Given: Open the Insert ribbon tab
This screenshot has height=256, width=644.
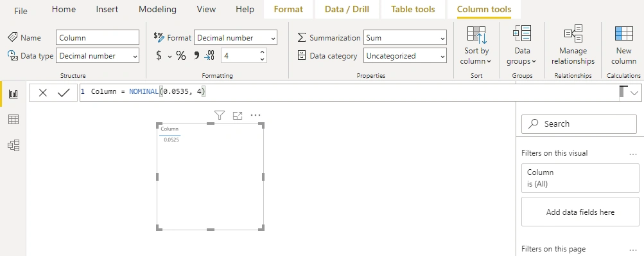Looking at the screenshot, I should pos(107,9).
